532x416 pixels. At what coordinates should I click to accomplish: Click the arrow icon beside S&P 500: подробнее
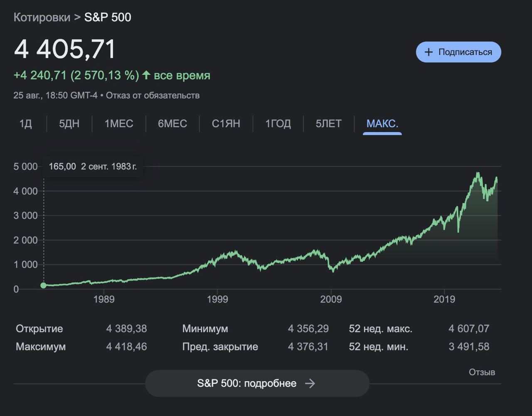coord(310,383)
